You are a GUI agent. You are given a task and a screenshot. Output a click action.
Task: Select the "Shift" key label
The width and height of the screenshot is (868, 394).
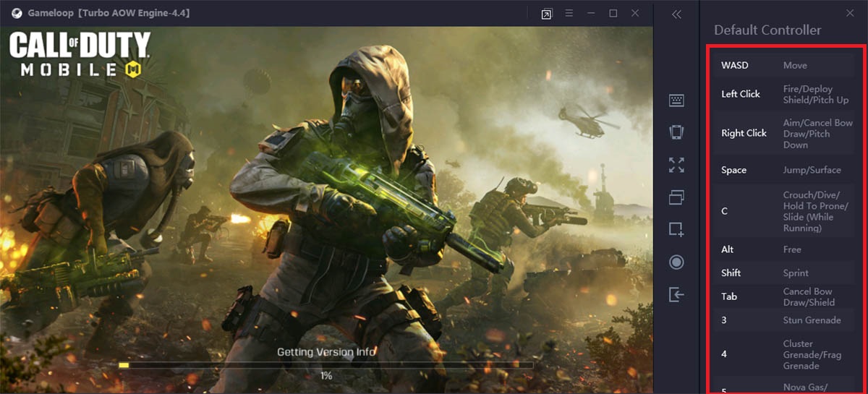731,273
